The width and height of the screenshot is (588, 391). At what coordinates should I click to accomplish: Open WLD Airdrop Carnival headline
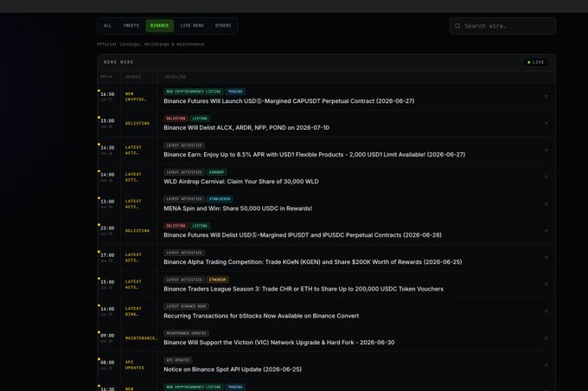[x=241, y=182]
